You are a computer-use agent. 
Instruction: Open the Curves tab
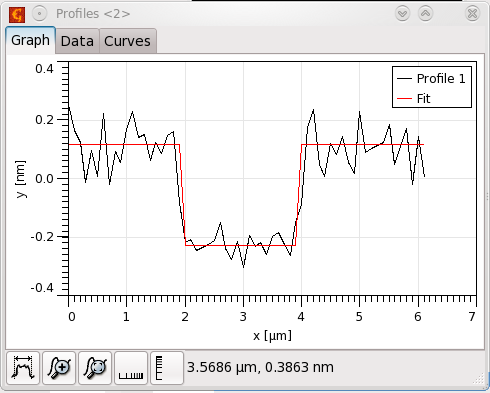coord(128,41)
